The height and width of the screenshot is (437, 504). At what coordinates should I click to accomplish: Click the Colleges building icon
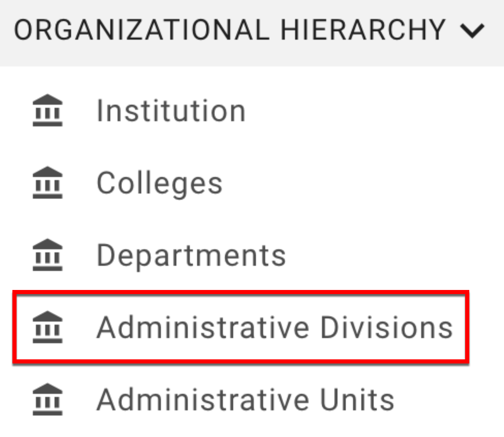48,183
